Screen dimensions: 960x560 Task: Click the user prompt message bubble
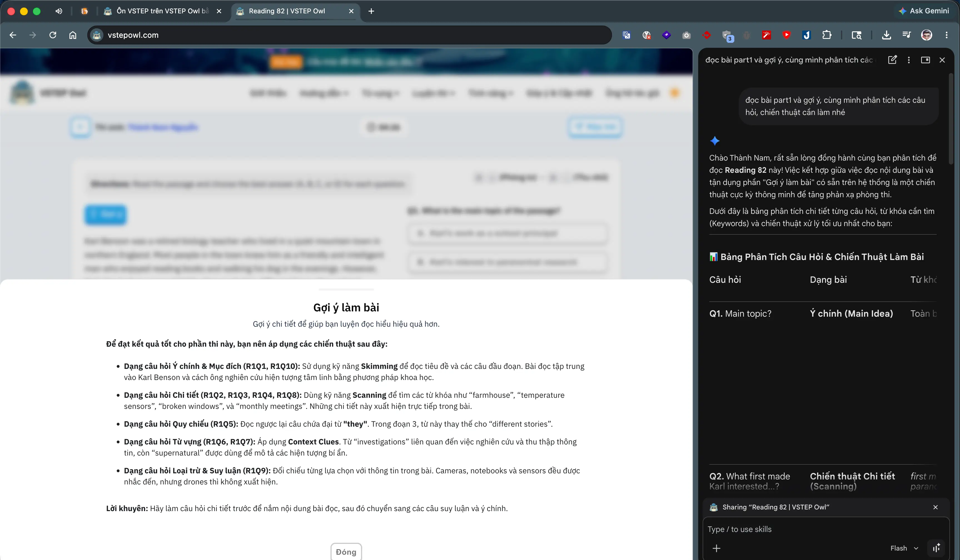[x=839, y=106]
